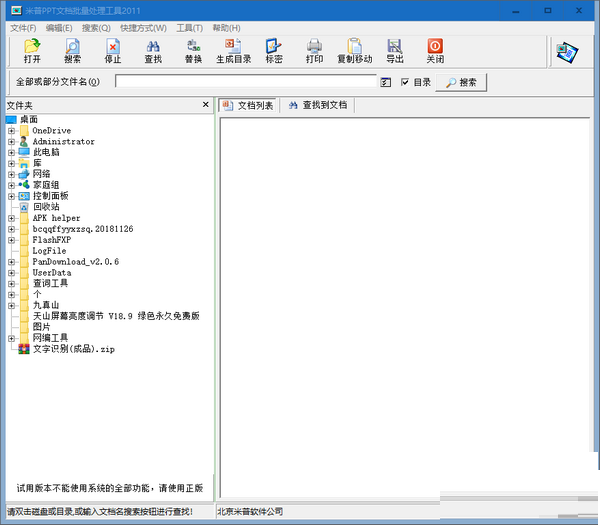Viewport: 600px width, 525px height.
Task: Click the 北京米普软件公司 status bar text
Action: [250, 512]
